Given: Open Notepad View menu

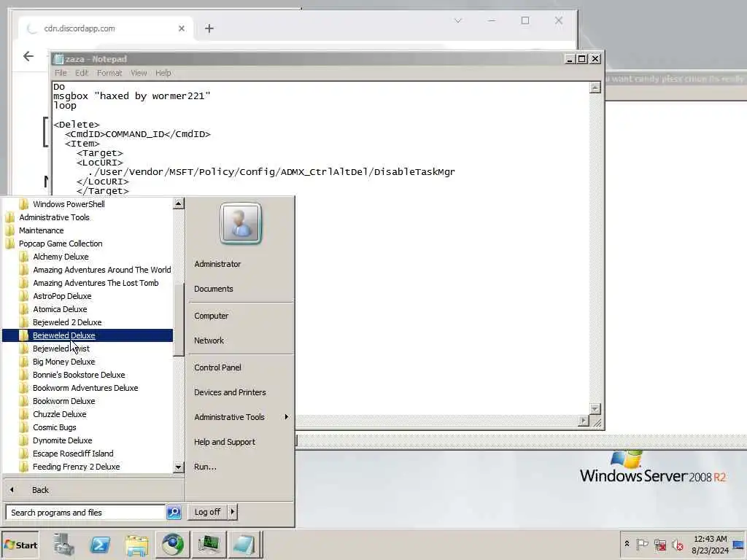Looking at the screenshot, I should (x=139, y=73).
